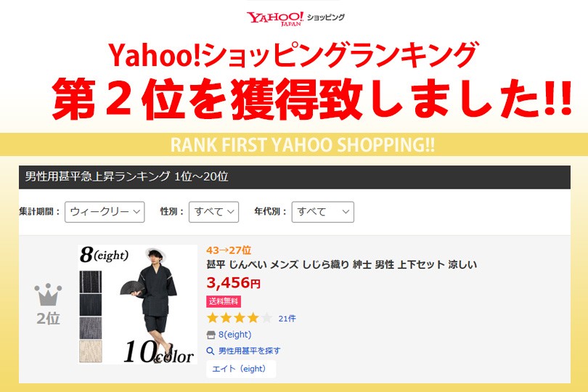Expand the 年代別 すべて dropdown
This screenshot has height=392, width=588.
pos(323,212)
